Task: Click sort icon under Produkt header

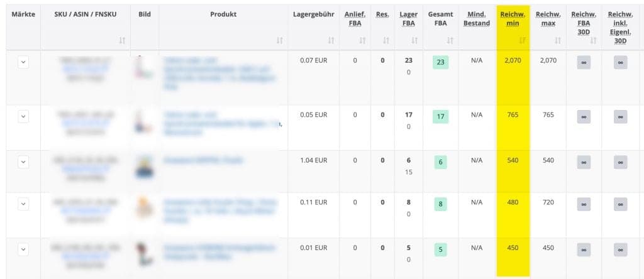Action: click(280, 40)
